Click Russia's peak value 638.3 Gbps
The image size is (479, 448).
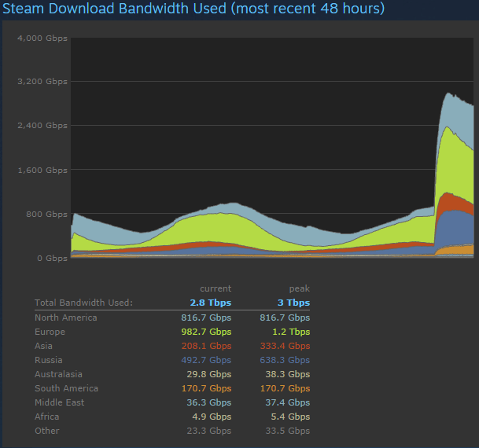(285, 360)
